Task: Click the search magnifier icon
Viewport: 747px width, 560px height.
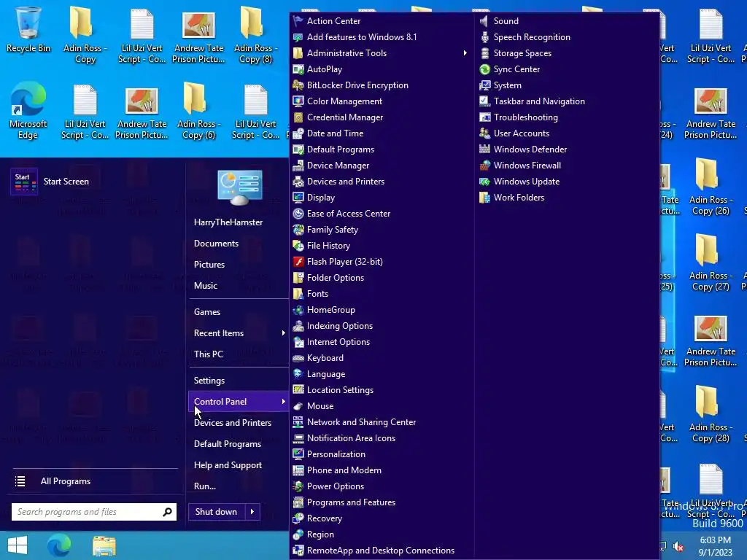Action: (167, 512)
